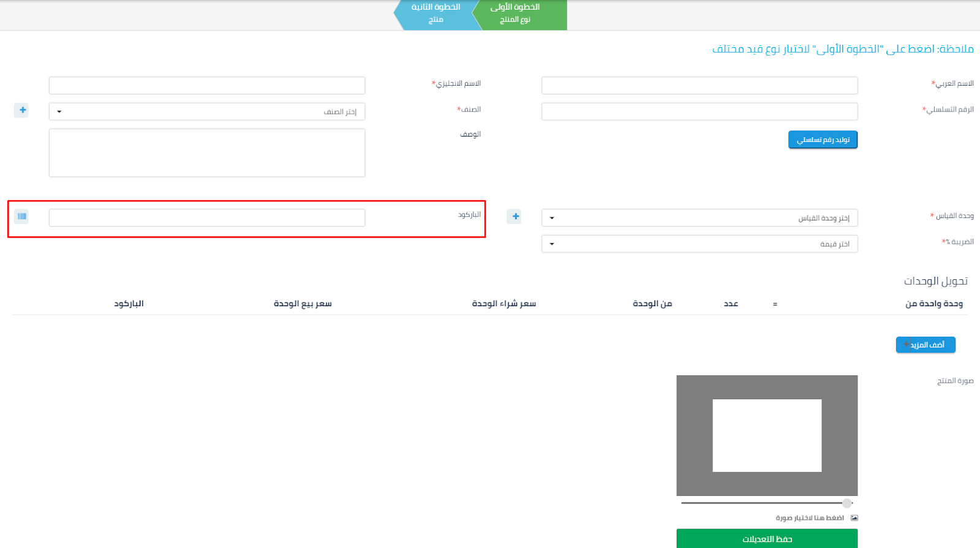Click the plus icon beside وحدة القياس dropdown
This screenshot has width=980, height=548.
[514, 216]
